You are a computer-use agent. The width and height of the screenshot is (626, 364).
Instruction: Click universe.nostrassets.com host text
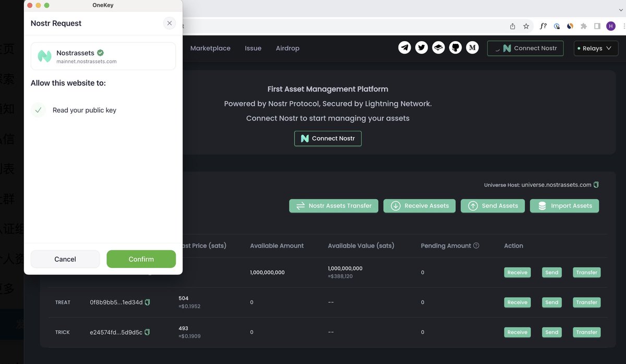(557, 185)
